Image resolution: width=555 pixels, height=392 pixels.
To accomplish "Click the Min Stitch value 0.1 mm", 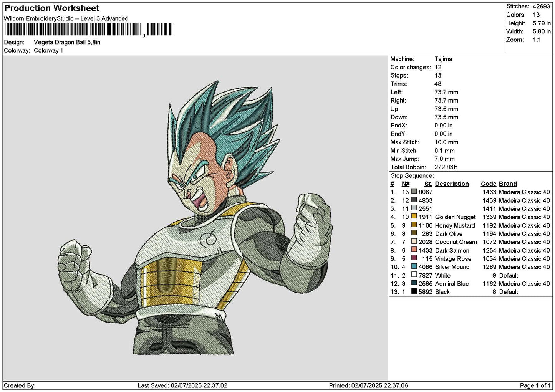I will (444, 151).
